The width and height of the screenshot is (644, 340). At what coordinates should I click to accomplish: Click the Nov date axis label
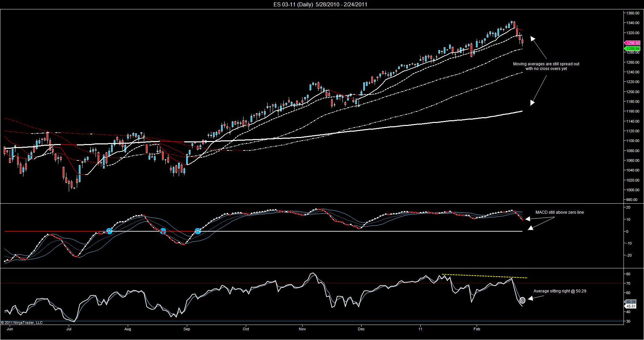(302, 329)
